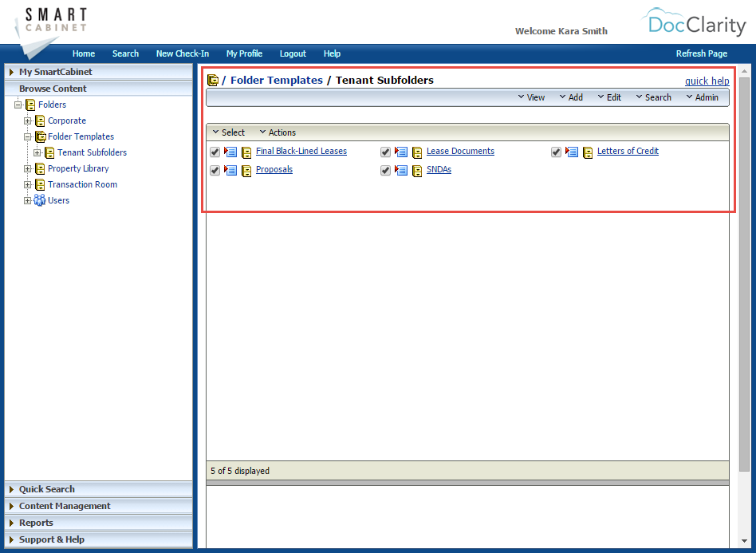Viewport: 756px width, 553px height.
Task: Toggle the checkbox next to SNDAs
Action: [x=385, y=170]
